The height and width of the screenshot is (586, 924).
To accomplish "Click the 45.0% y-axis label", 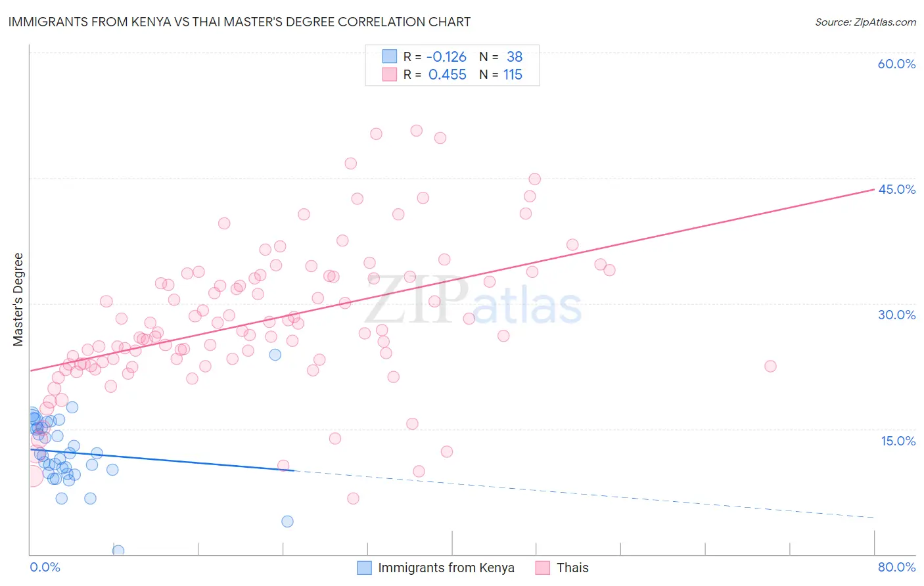I will pos(896,189).
